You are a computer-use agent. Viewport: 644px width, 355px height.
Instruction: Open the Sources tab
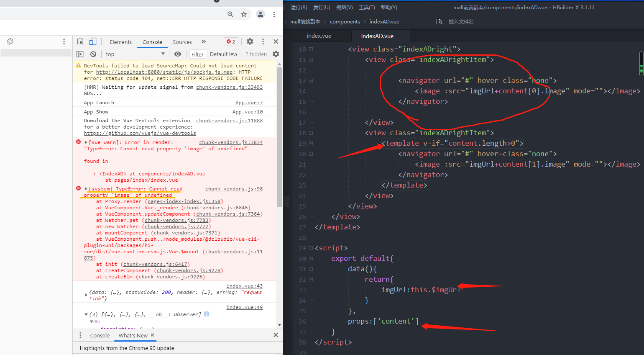pyautogui.click(x=182, y=42)
